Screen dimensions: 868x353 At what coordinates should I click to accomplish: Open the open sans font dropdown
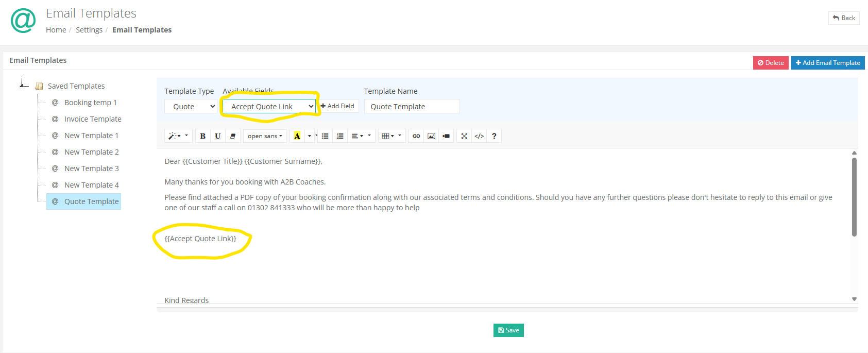tap(265, 136)
